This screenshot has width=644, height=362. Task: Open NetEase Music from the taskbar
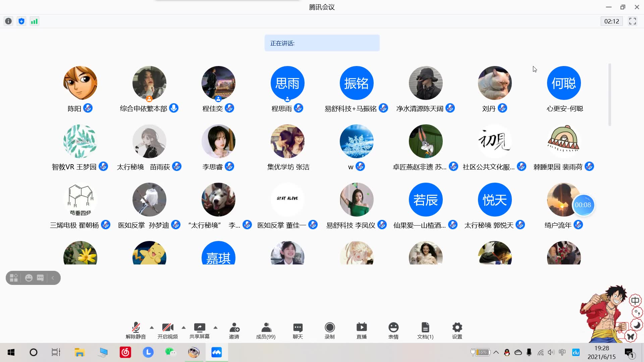pyautogui.click(x=125, y=352)
